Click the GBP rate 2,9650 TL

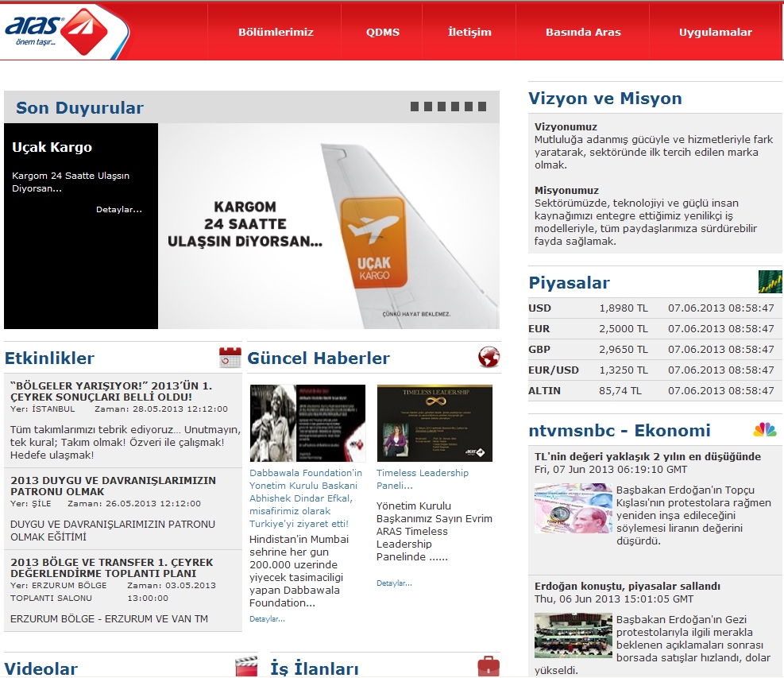point(624,349)
